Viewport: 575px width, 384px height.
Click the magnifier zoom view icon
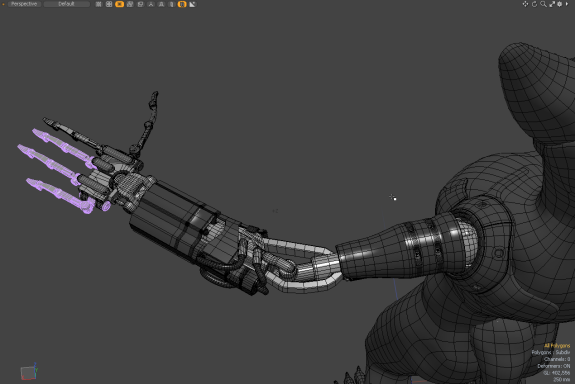pyautogui.click(x=543, y=4)
